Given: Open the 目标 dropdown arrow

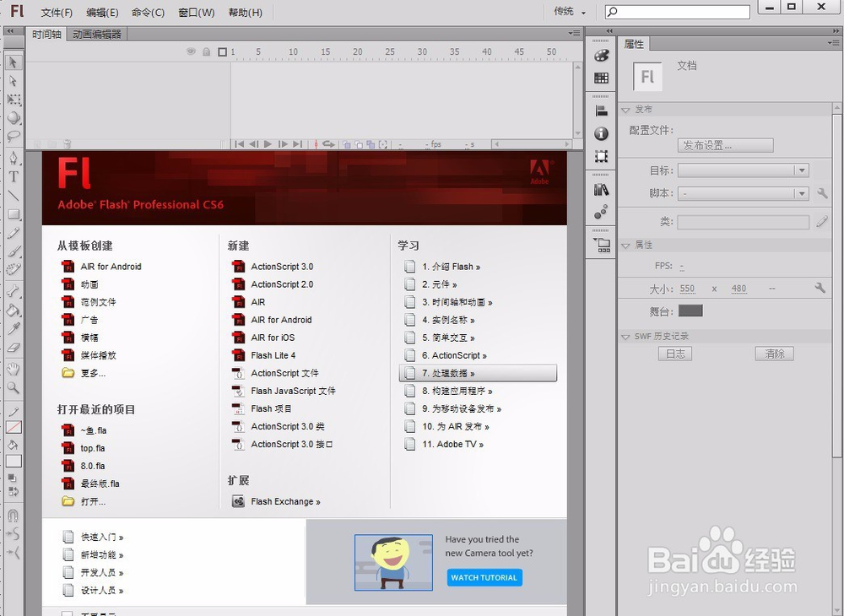Looking at the screenshot, I should (x=802, y=170).
